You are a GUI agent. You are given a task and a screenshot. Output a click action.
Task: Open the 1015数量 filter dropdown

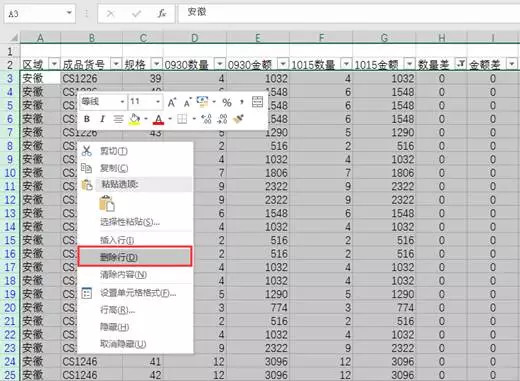point(346,63)
